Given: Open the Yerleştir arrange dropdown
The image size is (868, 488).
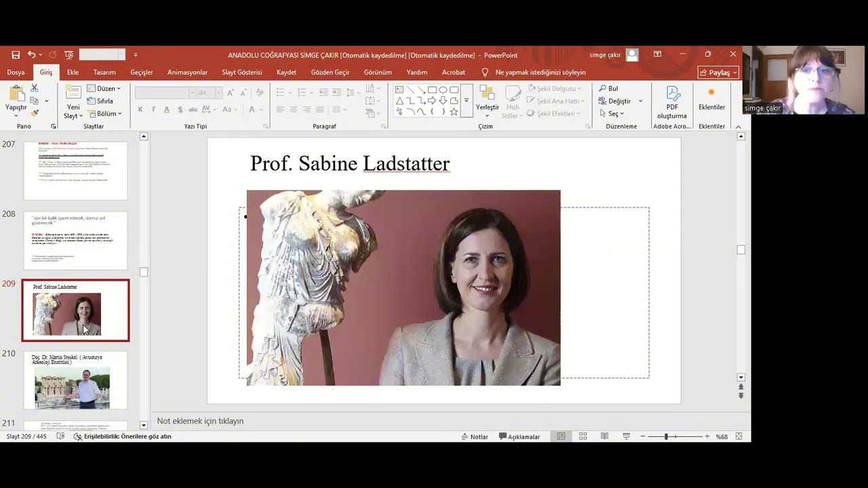Looking at the screenshot, I should pos(487,101).
